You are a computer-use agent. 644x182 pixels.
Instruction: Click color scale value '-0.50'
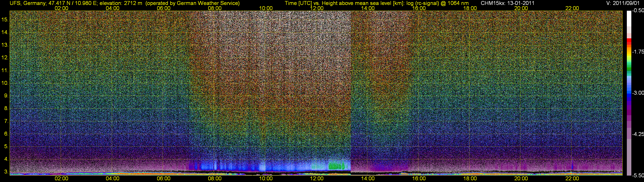point(638,10)
